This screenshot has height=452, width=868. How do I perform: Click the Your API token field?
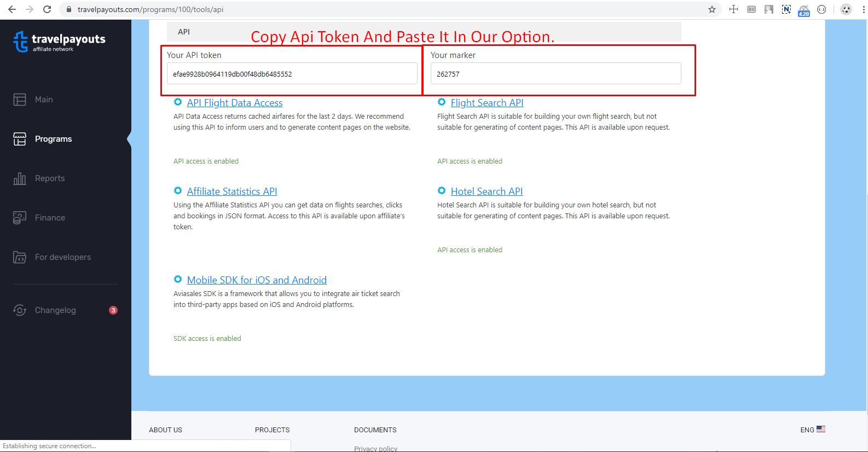[292, 73]
